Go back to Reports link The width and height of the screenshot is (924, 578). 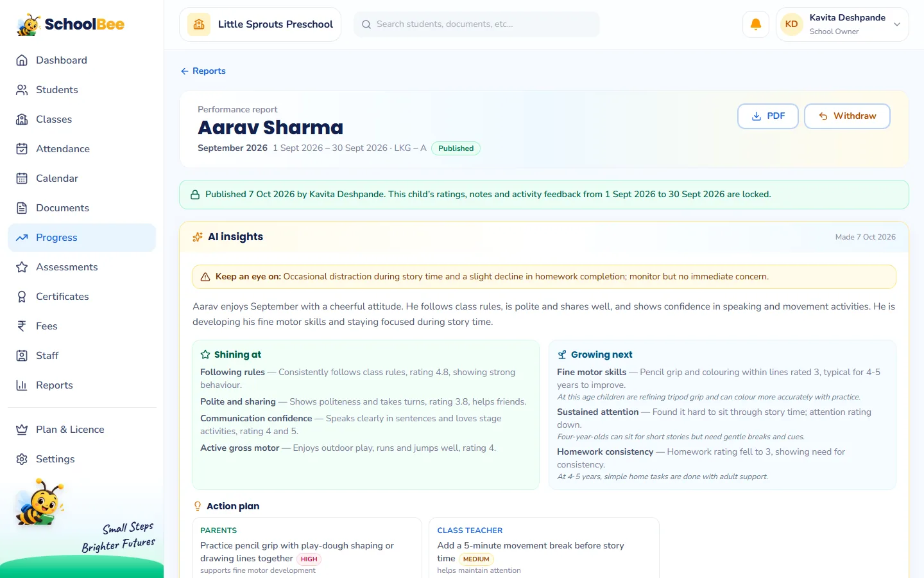(203, 71)
